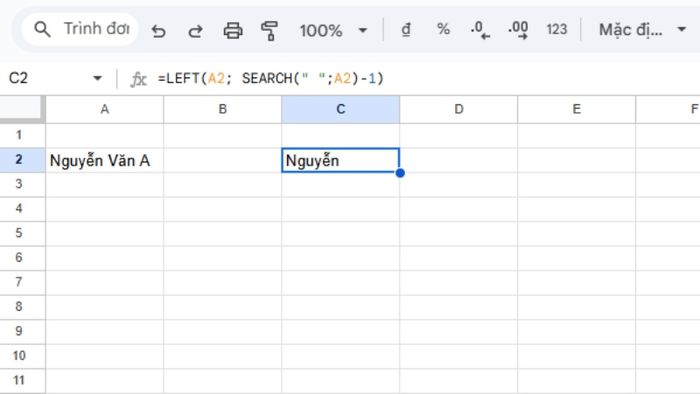Open the name box dropdown arrow

[97, 79]
